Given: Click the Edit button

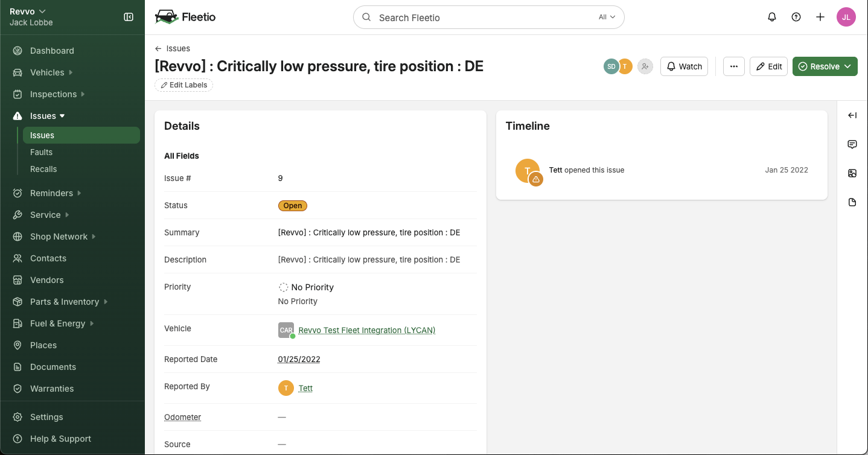Looking at the screenshot, I should tap(769, 66).
